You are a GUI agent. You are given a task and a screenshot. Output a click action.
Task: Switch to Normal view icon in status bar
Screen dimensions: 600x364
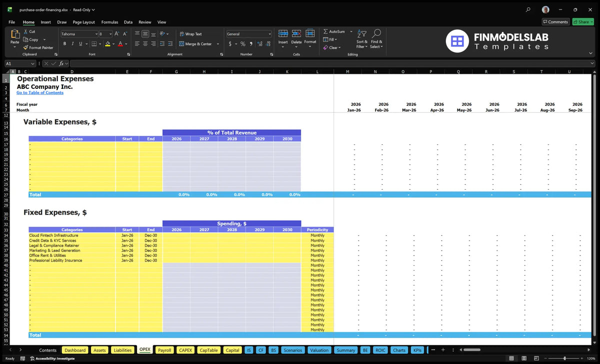tap(511, 358)
